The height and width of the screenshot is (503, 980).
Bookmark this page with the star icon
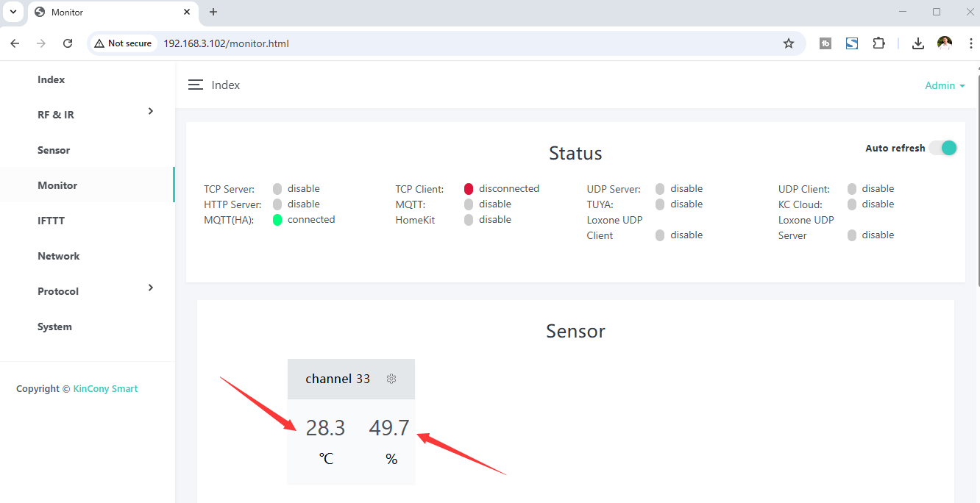789,43
